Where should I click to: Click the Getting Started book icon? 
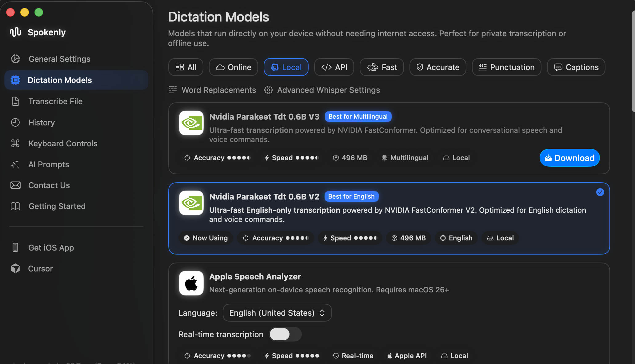tap(15, 206)
